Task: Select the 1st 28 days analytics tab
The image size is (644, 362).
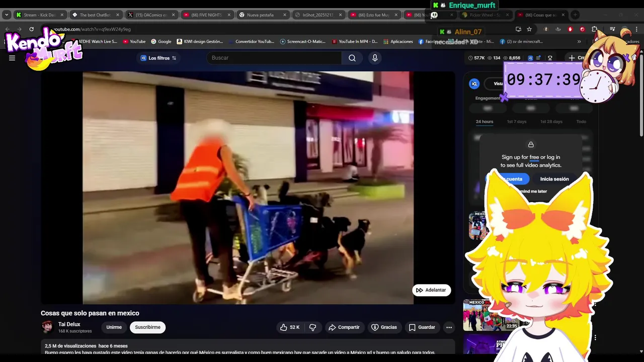Action: 551,122
